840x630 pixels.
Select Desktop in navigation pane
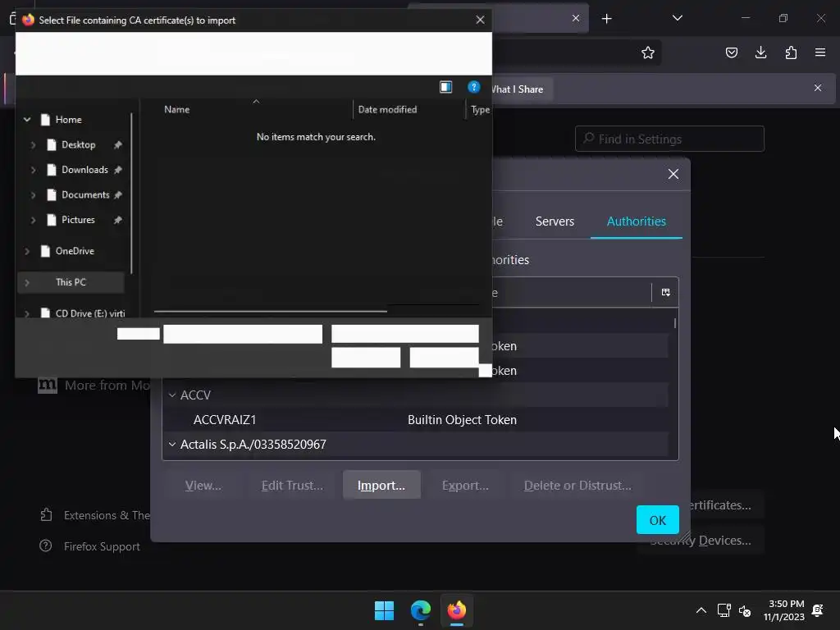[78, 144]
